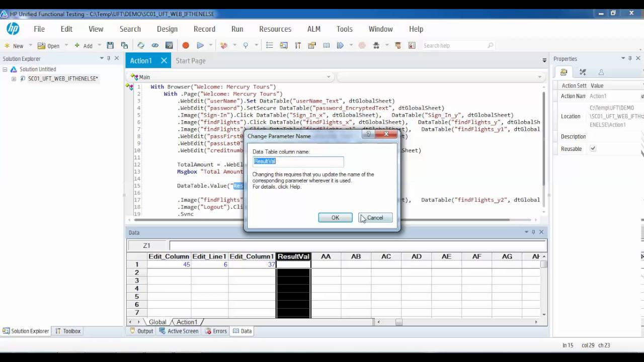Viewport: 644px width, 362px height.
Task: Open the second Properties tab with arrows icon
Action: click(583, 72)
